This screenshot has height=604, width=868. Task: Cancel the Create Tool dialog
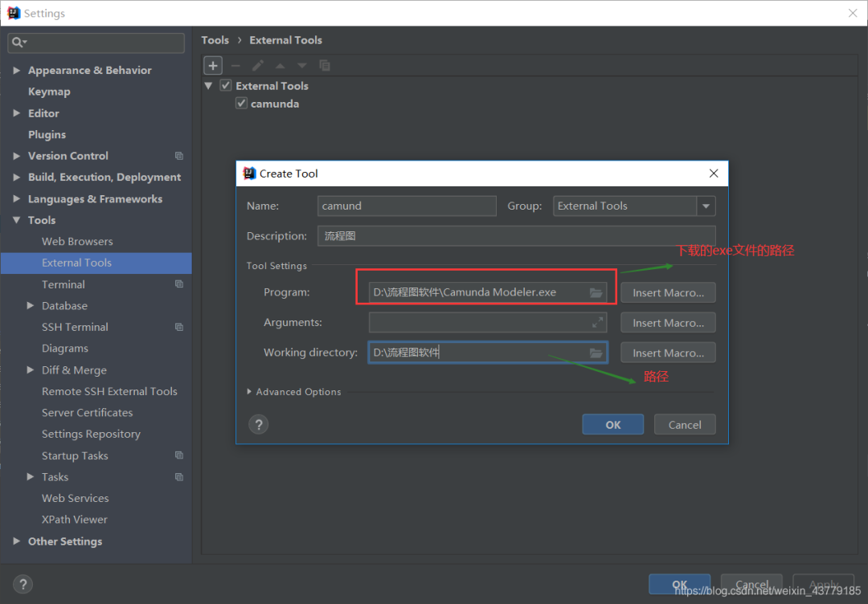pyautogui.click(x=685, y=425)
